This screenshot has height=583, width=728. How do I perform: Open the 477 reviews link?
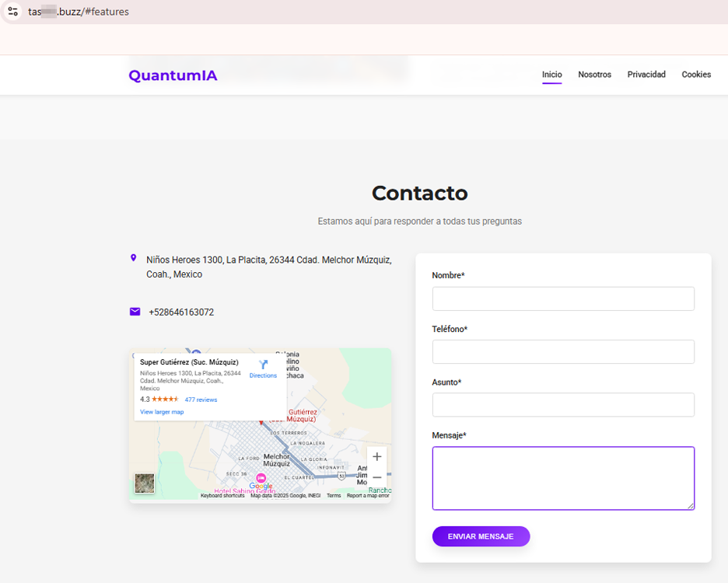[201, 400]
